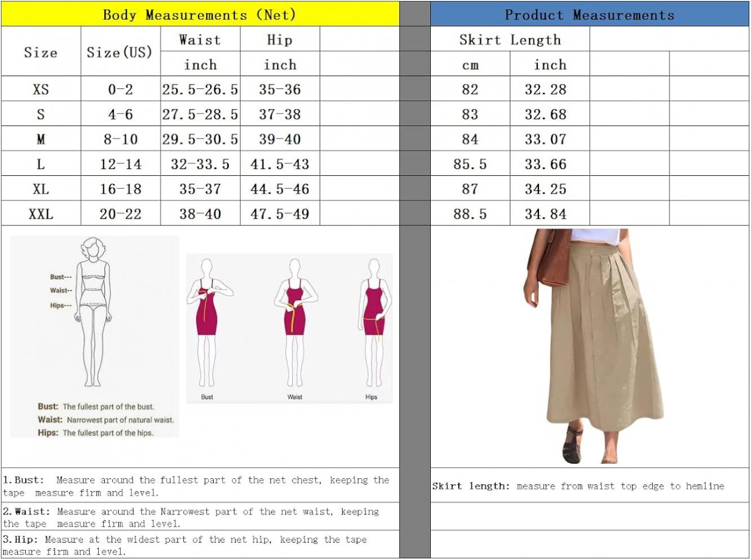Viewport: 751px width, 560px height.
Task: Click US size 16-18 cell
Action: [x=120, y=189]
